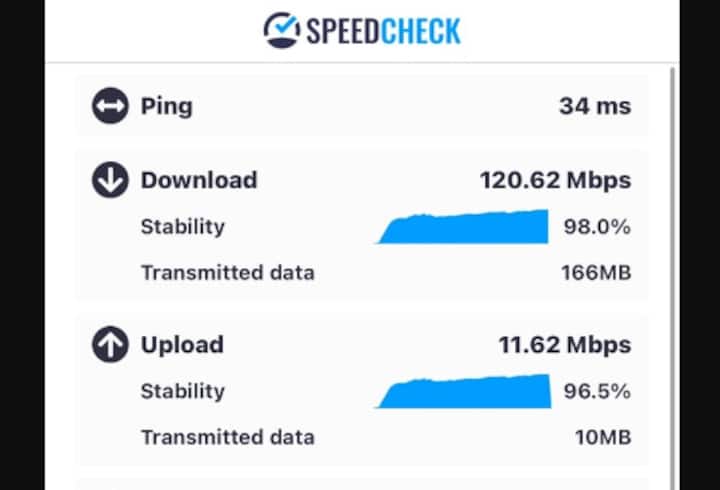This screenshot has width=720, height=490.
Task: Click the 34 ms ping value
Action: (595, 106)
